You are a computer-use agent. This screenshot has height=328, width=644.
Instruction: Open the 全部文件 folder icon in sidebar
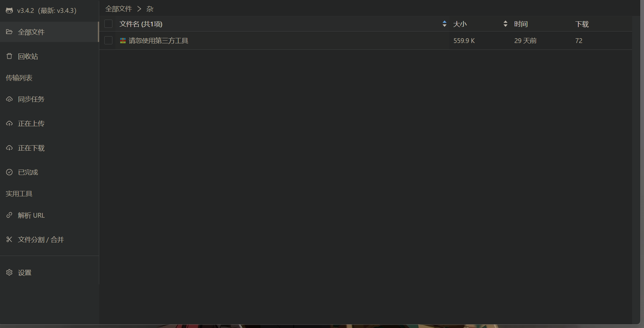[x=9, y=32]
